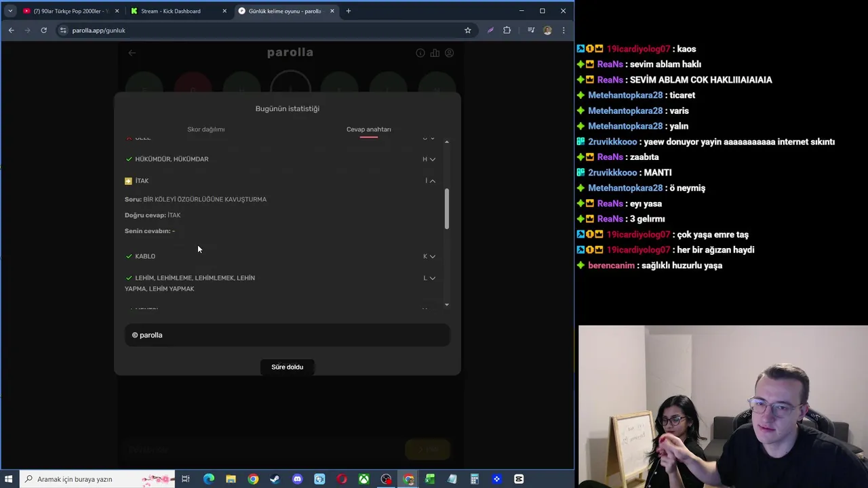Image resolution: width=868 pixels, height=488 pixels.
Task: Switch to the Skor dağılımı tab
Action: [x=205, y=129]
